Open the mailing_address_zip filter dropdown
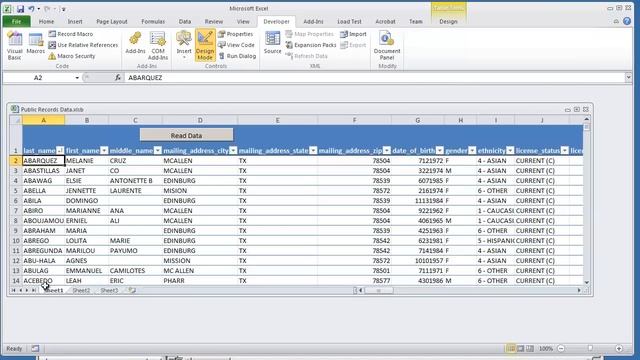 click(x=387, y=151)
